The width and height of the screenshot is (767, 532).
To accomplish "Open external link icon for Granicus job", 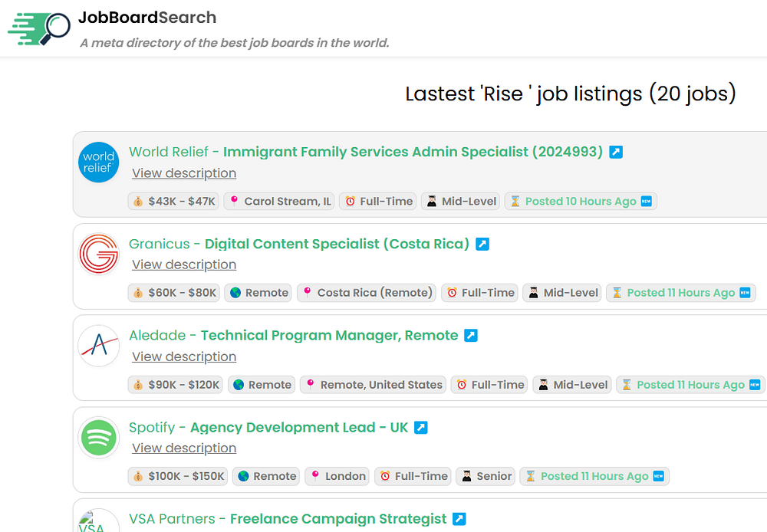I will pos(482,244).
